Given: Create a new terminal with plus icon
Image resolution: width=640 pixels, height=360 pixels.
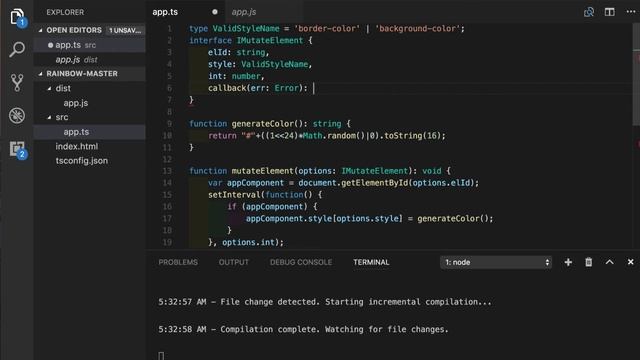Looking at the screenshot, I should click(568, 262).
